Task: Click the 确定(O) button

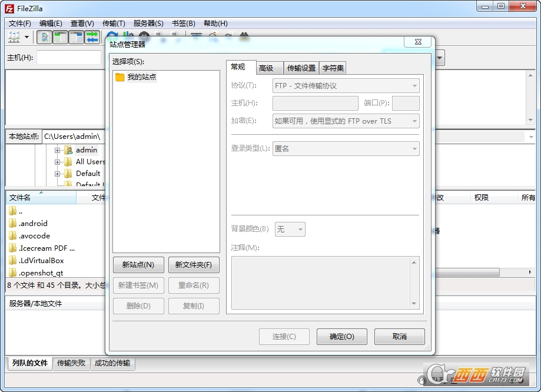Action: click(x=342, y=337)
